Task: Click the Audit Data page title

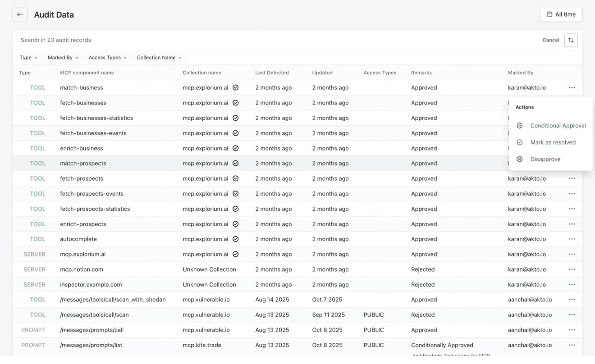Action: tap(54, 14)
